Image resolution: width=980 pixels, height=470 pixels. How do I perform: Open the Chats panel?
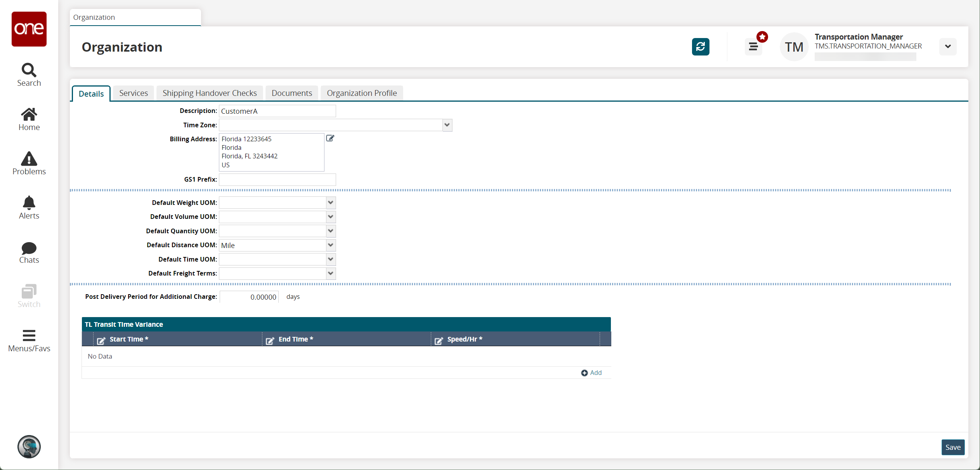point(29,253)
